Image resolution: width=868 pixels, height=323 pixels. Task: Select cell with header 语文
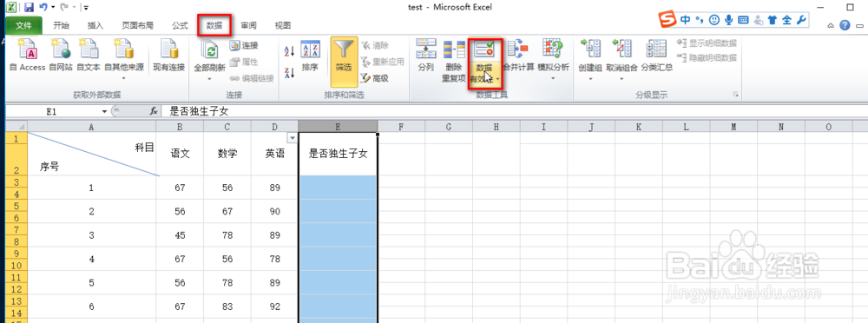180,154
